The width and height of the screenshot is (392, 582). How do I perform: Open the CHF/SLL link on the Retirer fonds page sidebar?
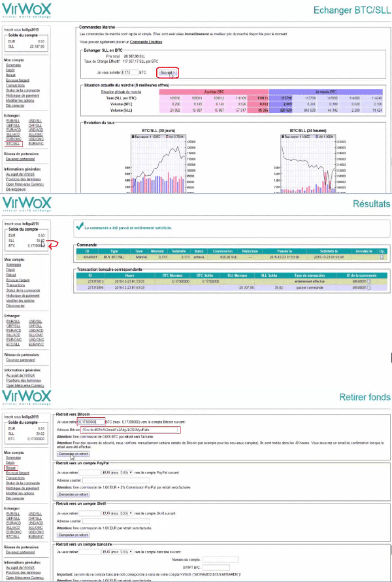click(35, 518)
